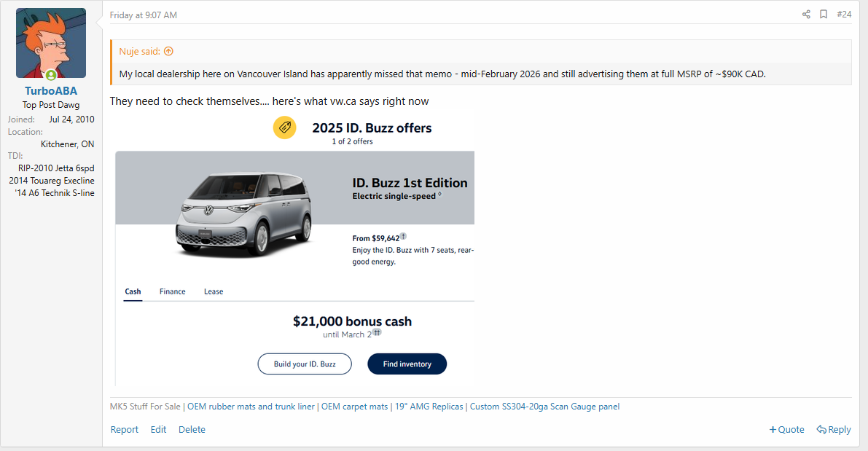Click the green online status badge on the avatar
The height and width of the screenshot is (451, 868).
(51, 75)
